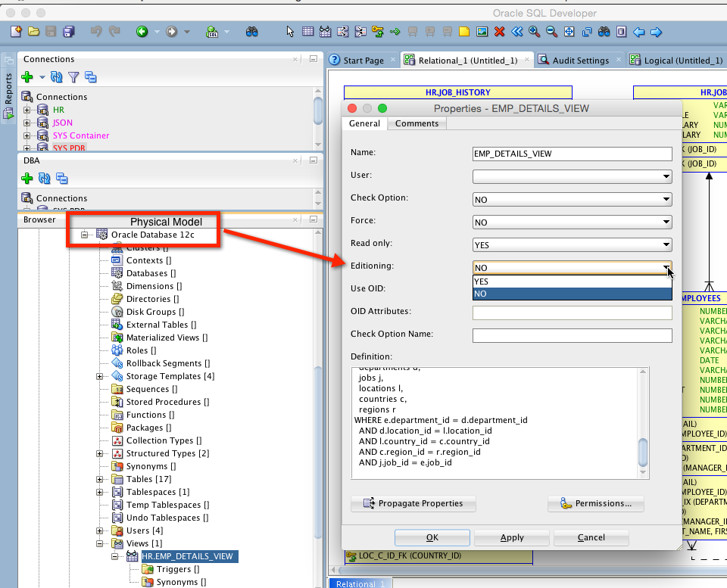Click the refresh icon in Connections panel
Image resolution: width=727 pixels, height=588 pixels.
click(57, 77)
